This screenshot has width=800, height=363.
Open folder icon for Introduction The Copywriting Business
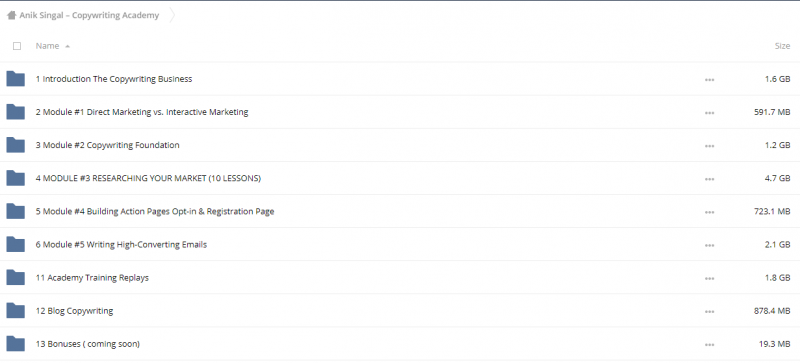[15, 79]
